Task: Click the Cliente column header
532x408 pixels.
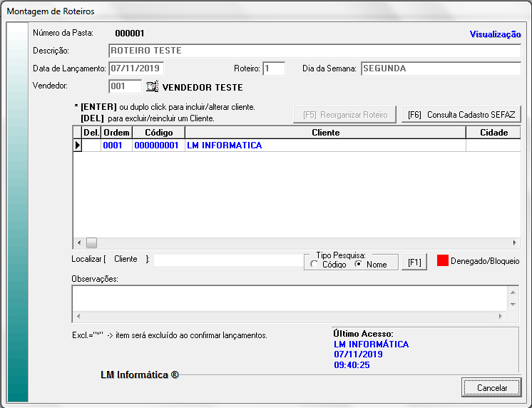Action: tap(325, 133)
